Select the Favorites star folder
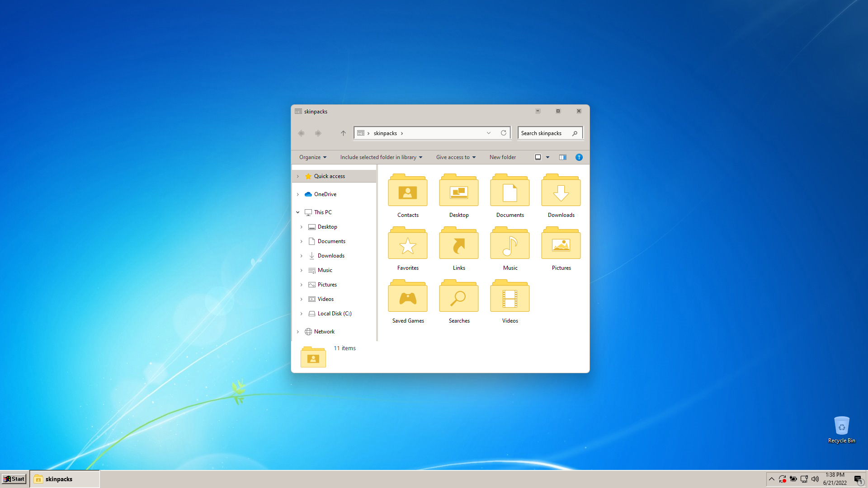Viewport: 868px width, 488px height. [407, 244]
